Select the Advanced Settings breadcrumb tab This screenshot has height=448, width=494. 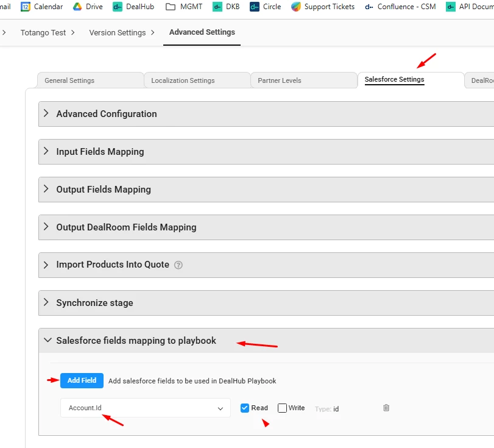(202, 32)
